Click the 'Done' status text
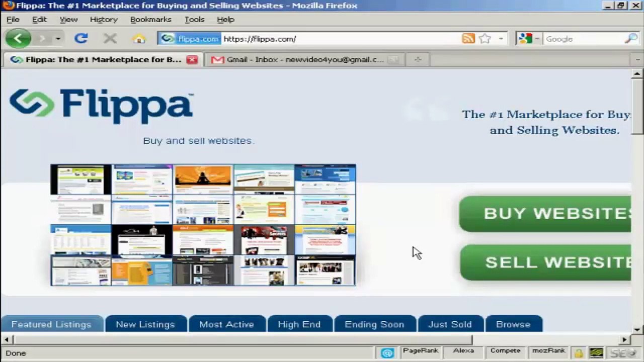644x362 pixels. coord(16,353)
